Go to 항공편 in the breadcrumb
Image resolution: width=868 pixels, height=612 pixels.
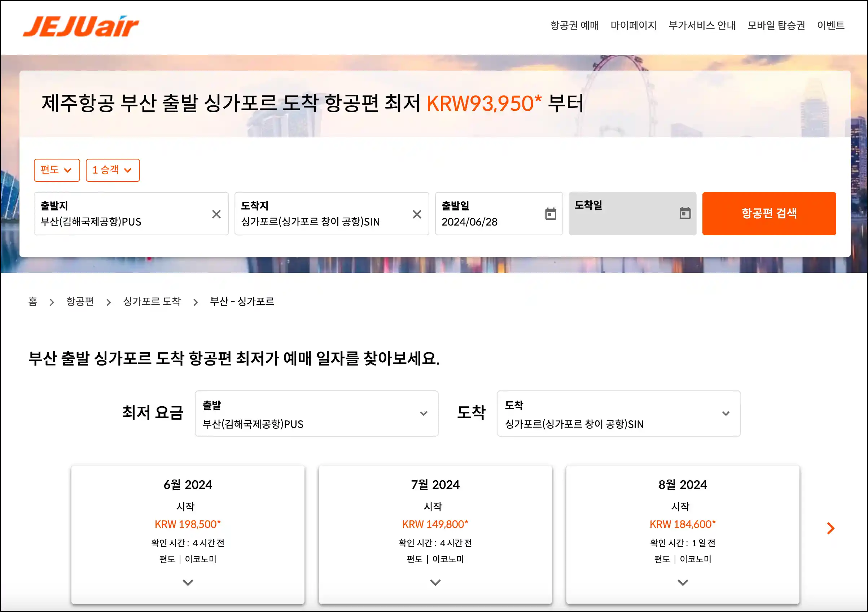tap(80, 301)
